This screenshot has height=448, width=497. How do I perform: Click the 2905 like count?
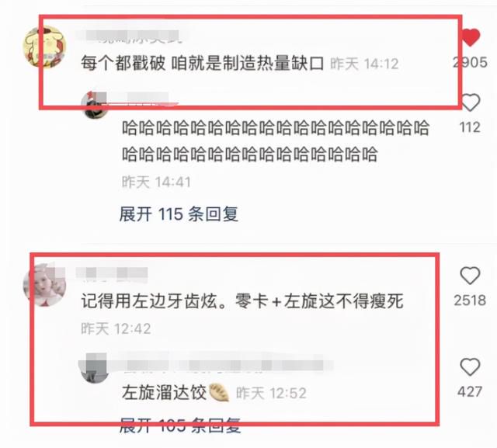470,62
